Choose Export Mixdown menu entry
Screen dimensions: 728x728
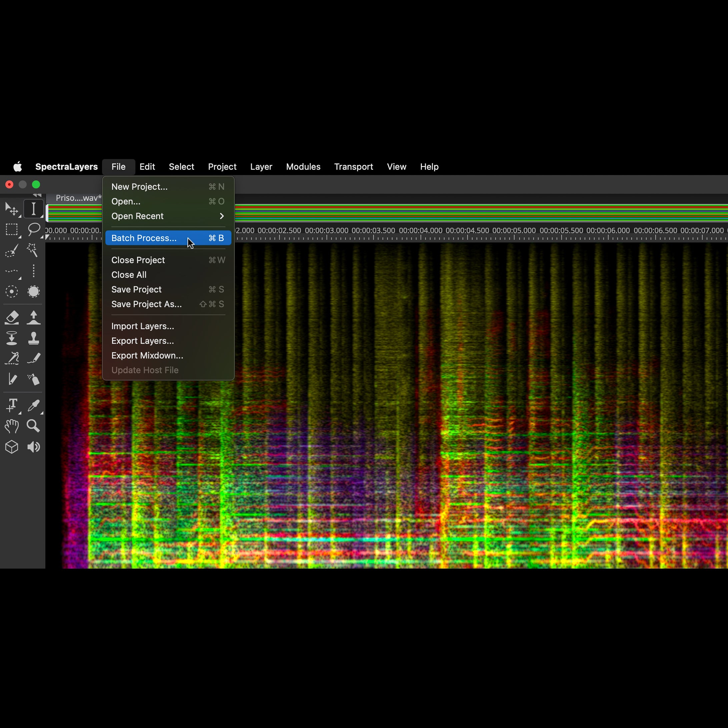[x=168, y=356]
